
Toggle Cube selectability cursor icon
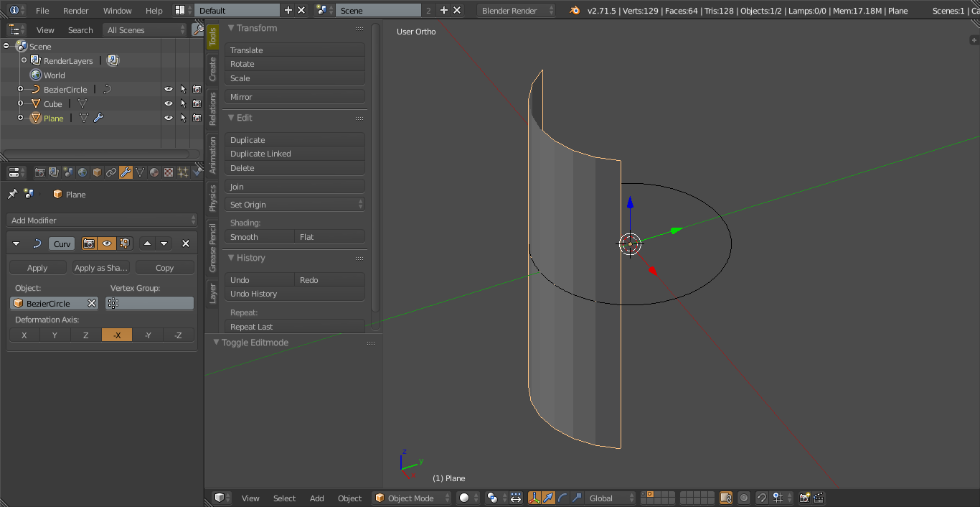[183, 103]
